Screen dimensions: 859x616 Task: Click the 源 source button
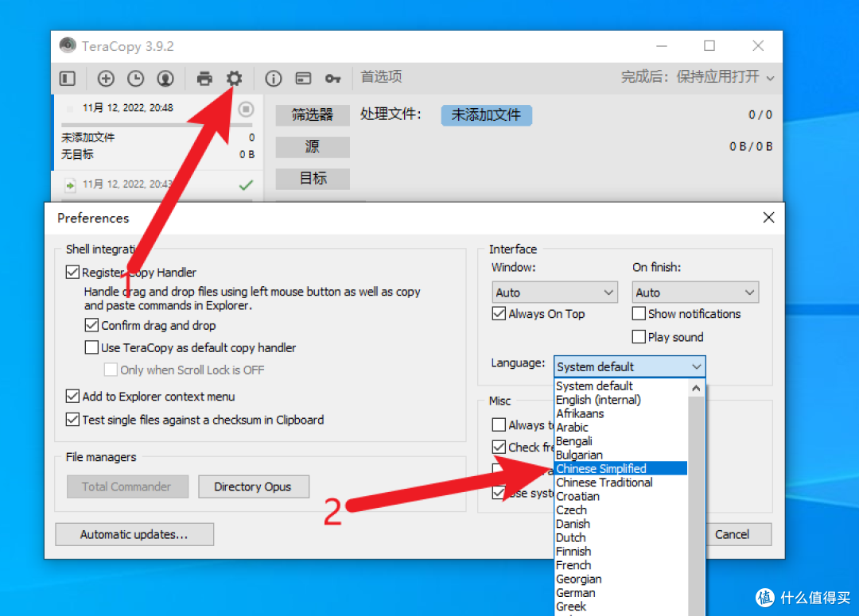point(313,147)
